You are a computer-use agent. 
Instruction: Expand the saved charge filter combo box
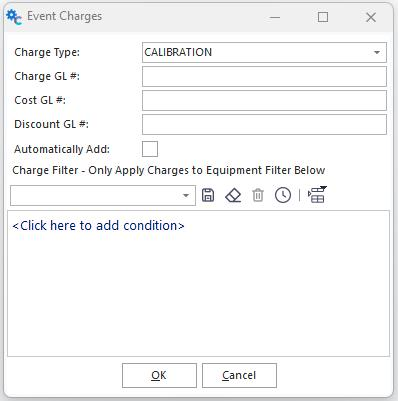pyautogui.click(x=186, y=196)
